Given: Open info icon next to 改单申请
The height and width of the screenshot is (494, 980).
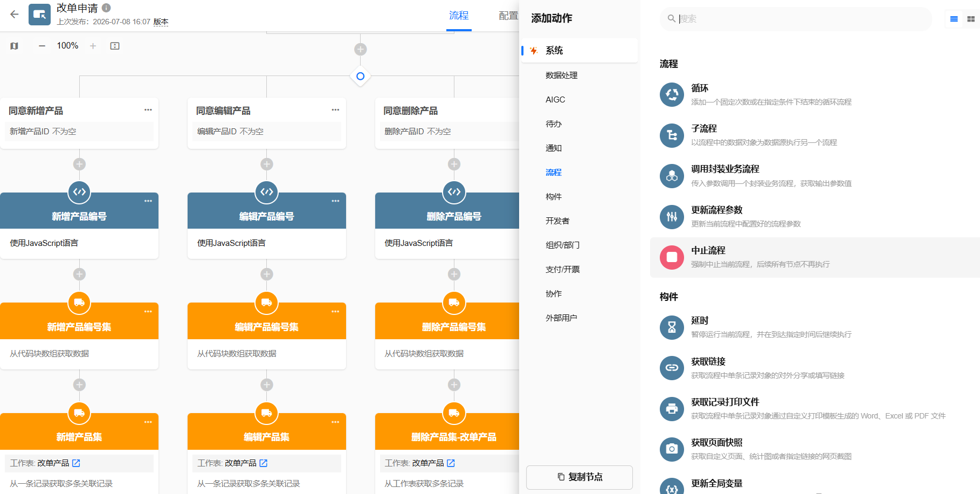Looking at the screenshot, I should click(106, 8).
